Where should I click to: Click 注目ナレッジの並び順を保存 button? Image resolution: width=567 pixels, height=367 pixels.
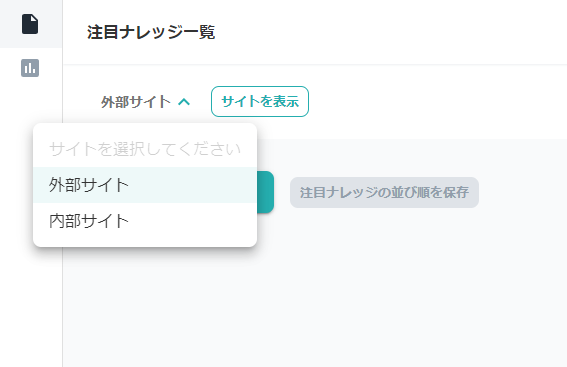[384, 192]
